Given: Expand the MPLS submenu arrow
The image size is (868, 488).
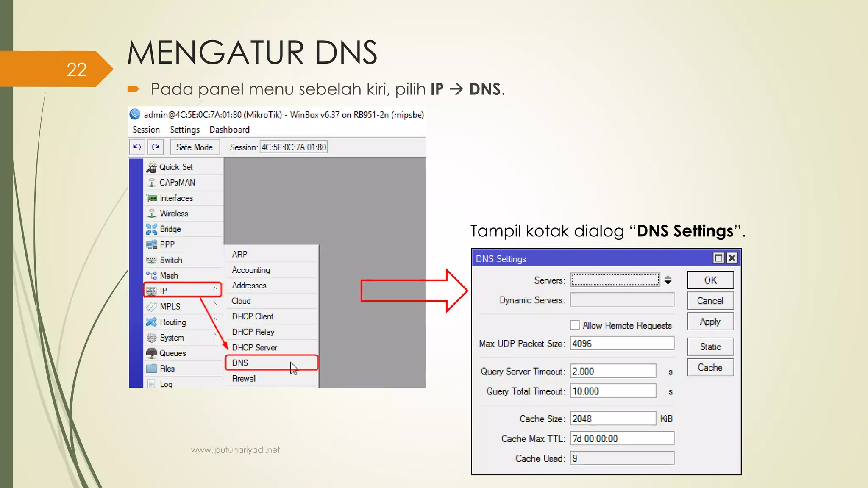Looking at the screenshot, I should click(x=215, y=305).
